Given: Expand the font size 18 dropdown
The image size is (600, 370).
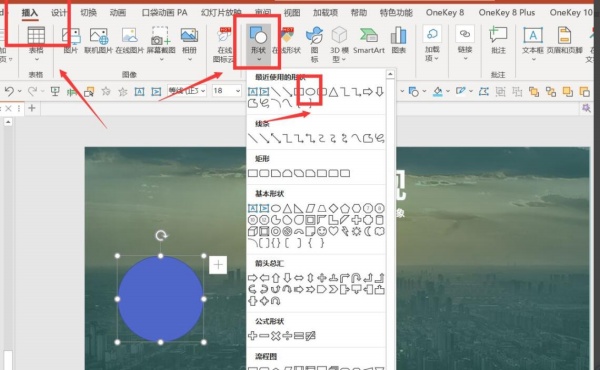Looking at the screenshot, I should (238, 91).
